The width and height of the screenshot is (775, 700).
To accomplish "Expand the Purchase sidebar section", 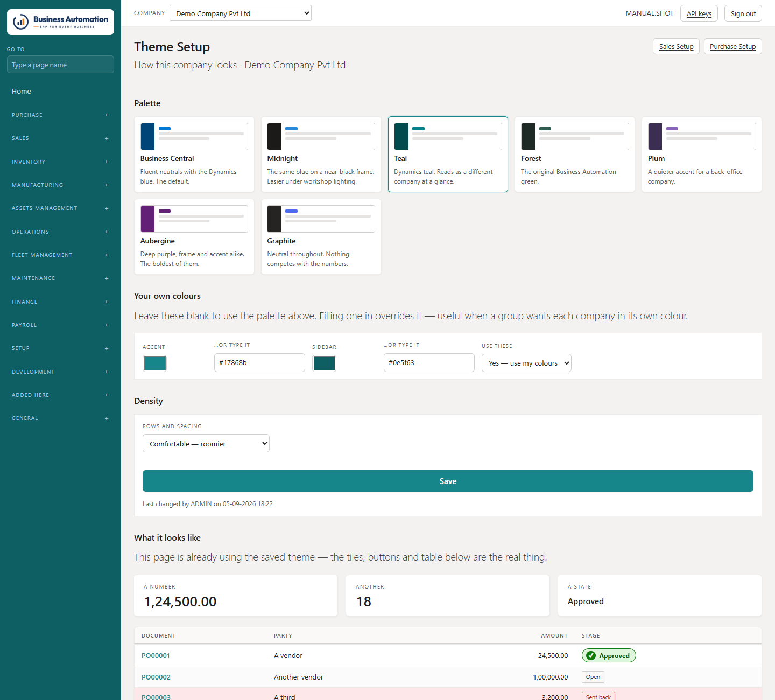I will tap(60, 115).
